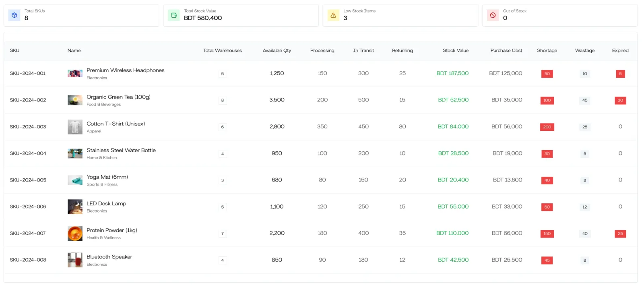Select SKU-2024-003 cell
644x289 pixels.
(28, 127)
